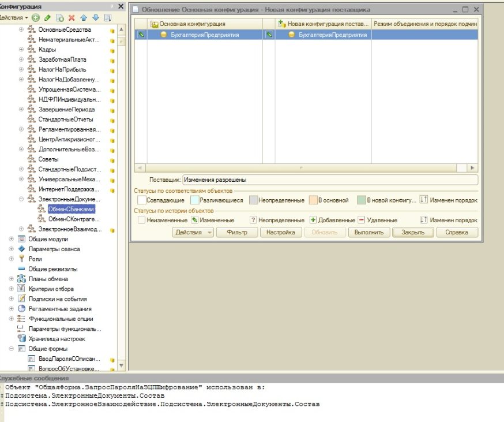Open the Действия dropdown button in update dialog
The image size is (504, 422).
[193, 232]
